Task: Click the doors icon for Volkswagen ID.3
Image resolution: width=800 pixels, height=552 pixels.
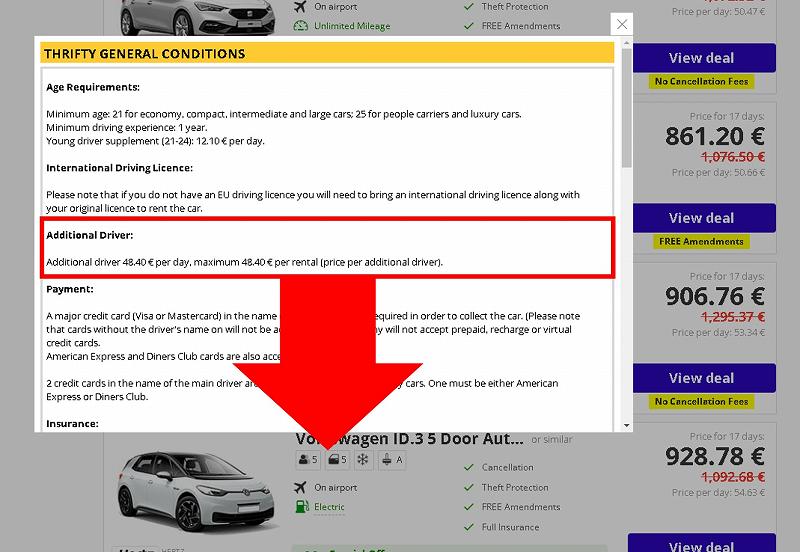Action: 337,460
